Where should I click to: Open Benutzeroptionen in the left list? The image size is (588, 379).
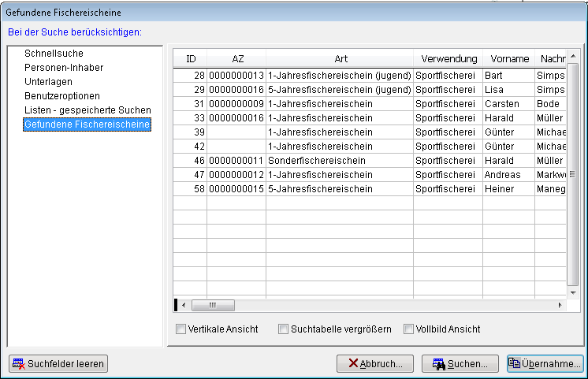pos(62,96)
